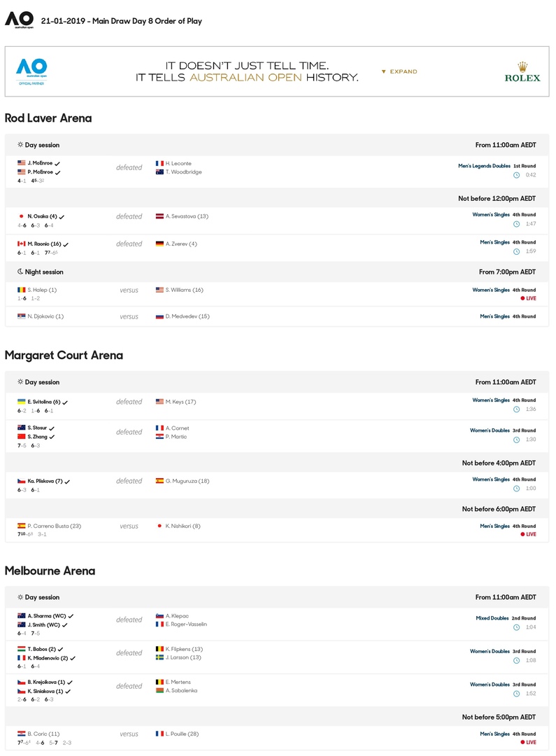Select player K. Nishikori (8)

(x=183, y=526)
